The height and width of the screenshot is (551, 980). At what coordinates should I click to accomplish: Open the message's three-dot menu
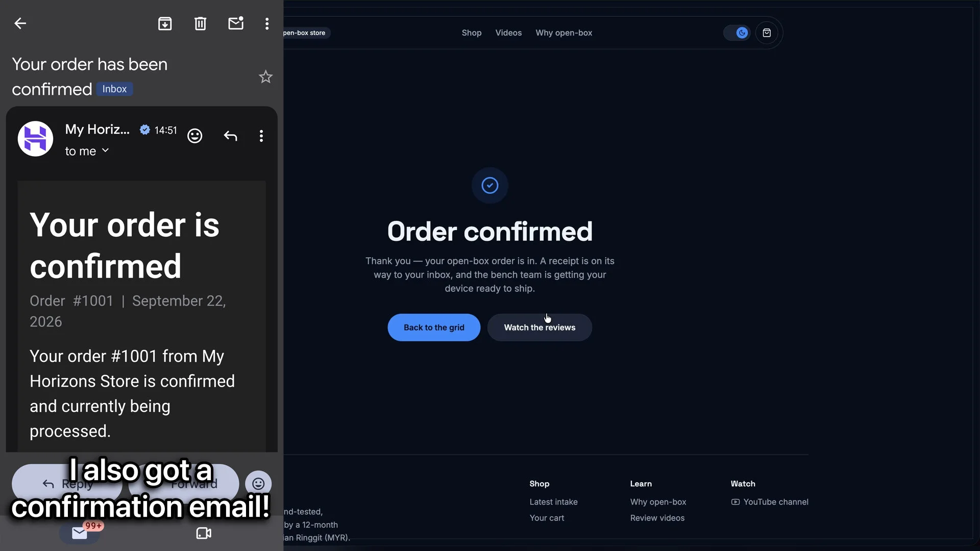pos(261,136)
